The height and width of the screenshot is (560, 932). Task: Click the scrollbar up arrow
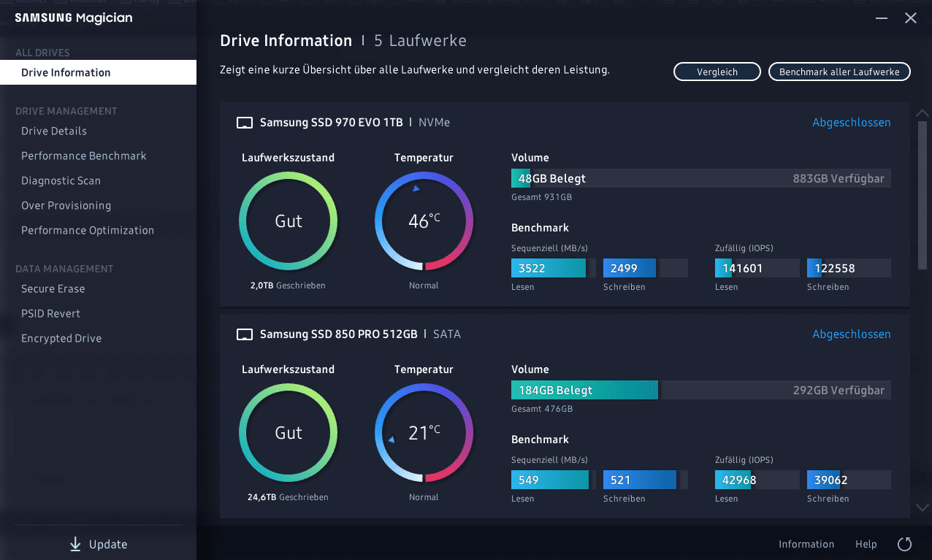(x=922, y=113)
